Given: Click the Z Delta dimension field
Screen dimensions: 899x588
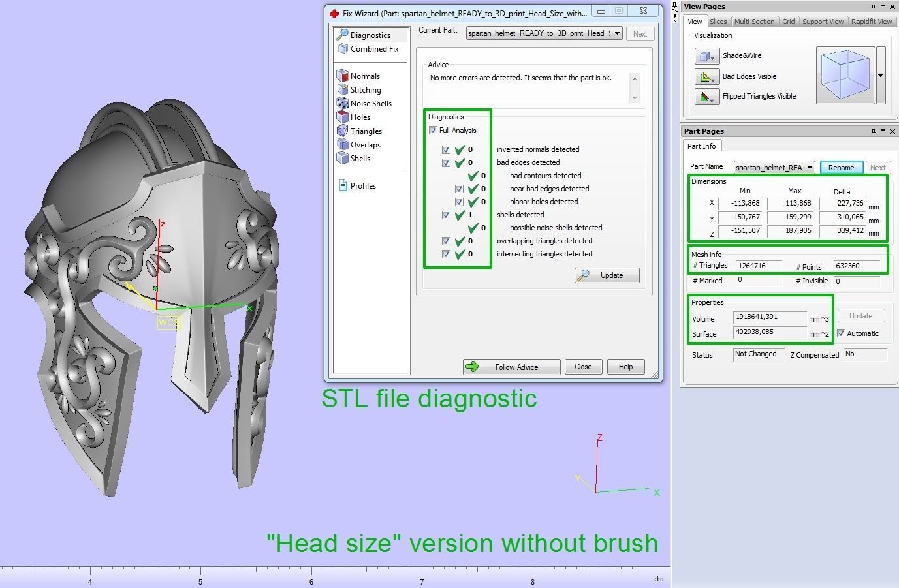Looking at the screenshot, I should 842,231.
